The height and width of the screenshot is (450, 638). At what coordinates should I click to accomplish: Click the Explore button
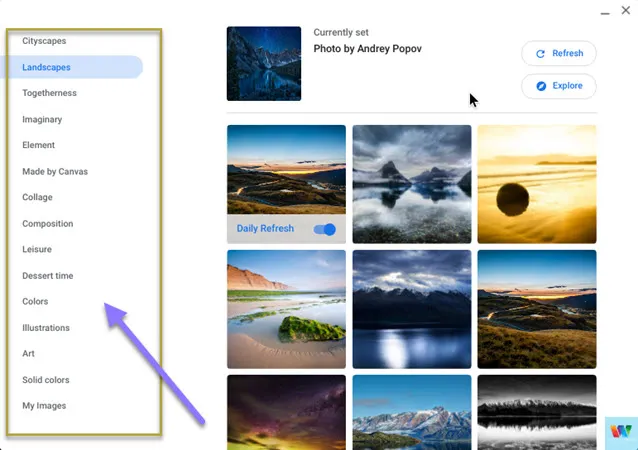(x=559, y=86)
